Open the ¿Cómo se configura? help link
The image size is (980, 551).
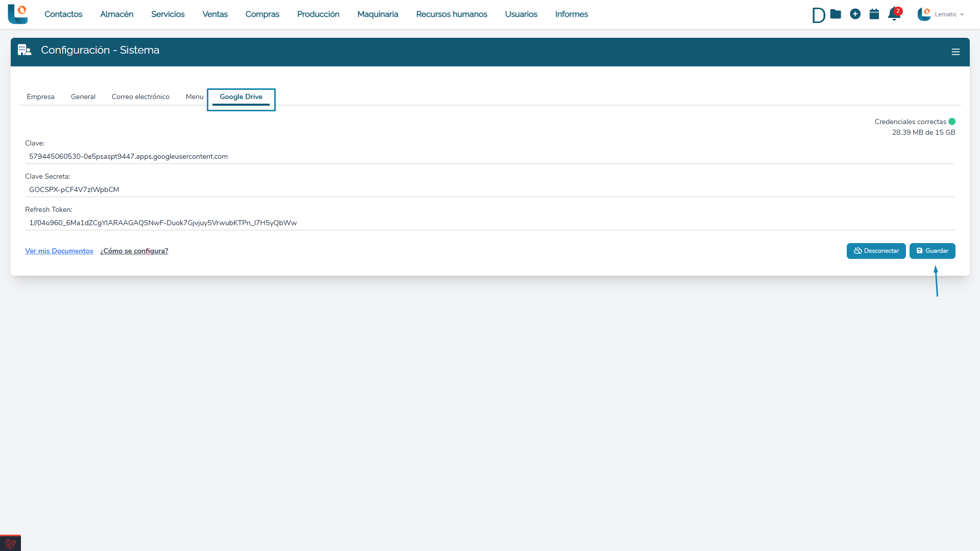point(134,251)
